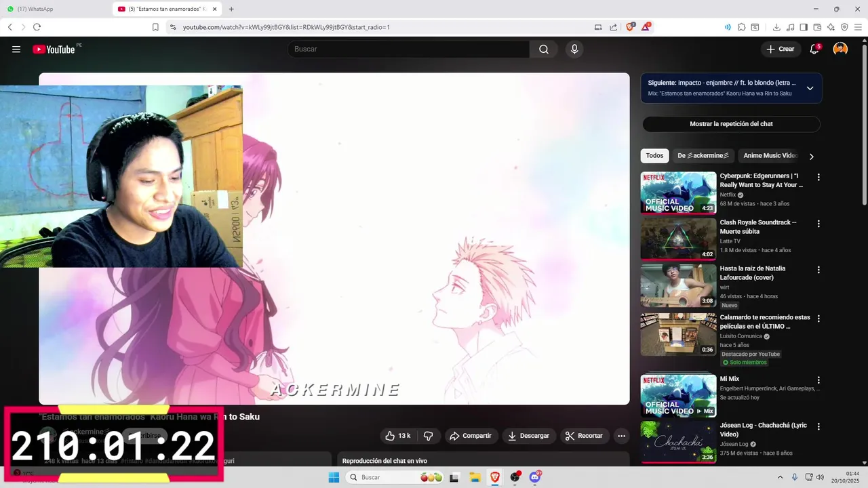
Task: Open Brave Shields lion icon
Action: (x=630, y=27)
